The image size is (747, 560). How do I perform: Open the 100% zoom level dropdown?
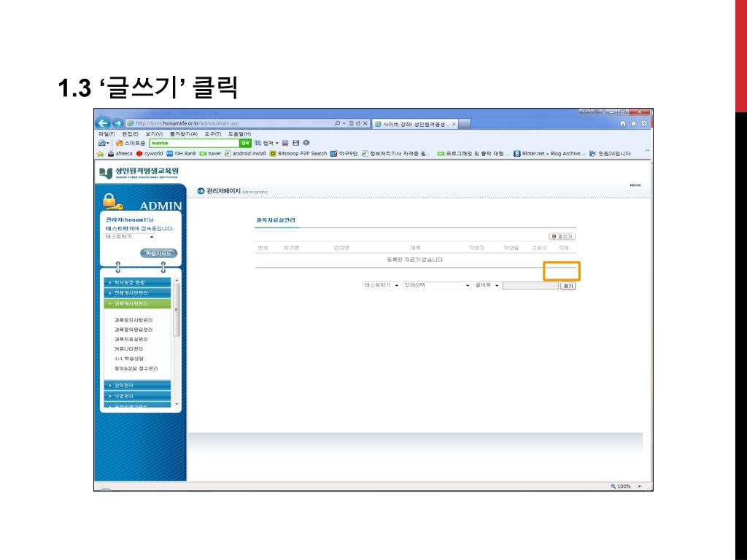click(639, 486)
